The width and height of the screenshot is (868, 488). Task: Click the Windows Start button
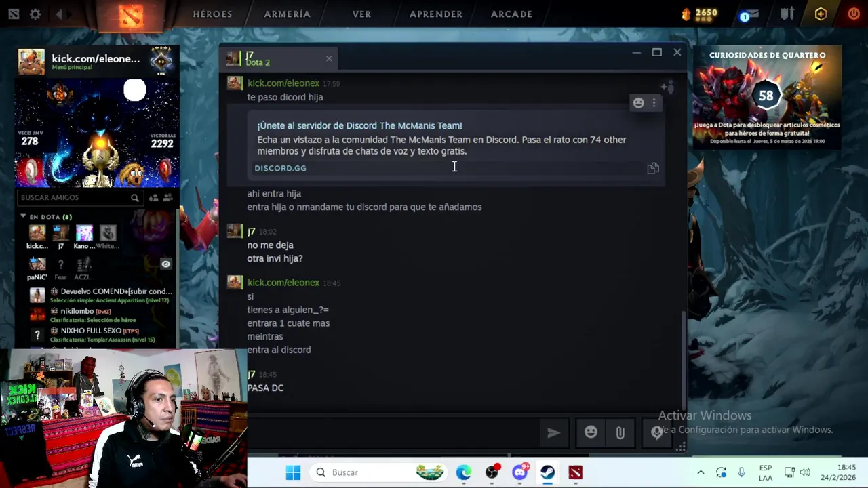coord(293,472)
